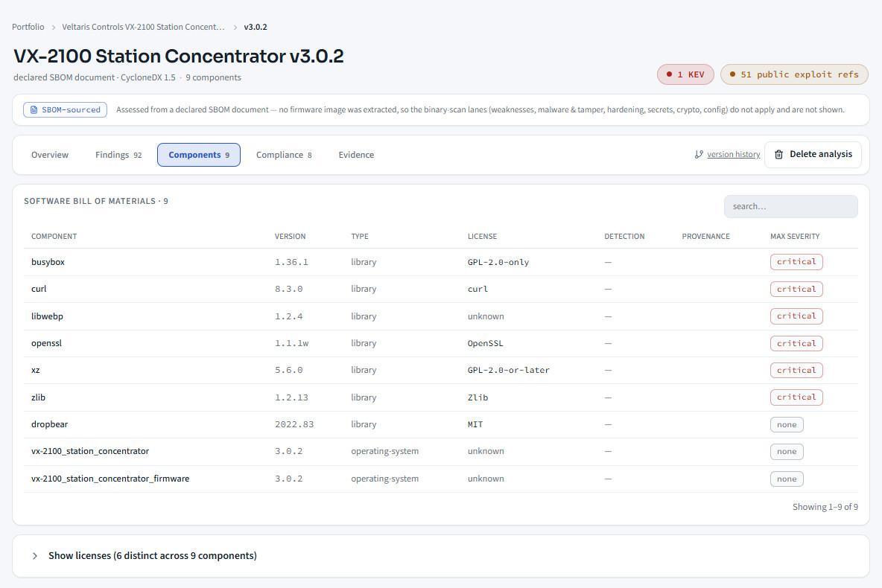The image size is (882, 588).
Task: Click the critical badge for libwebp
Action: pyautogui.click(x=796, y=316)
